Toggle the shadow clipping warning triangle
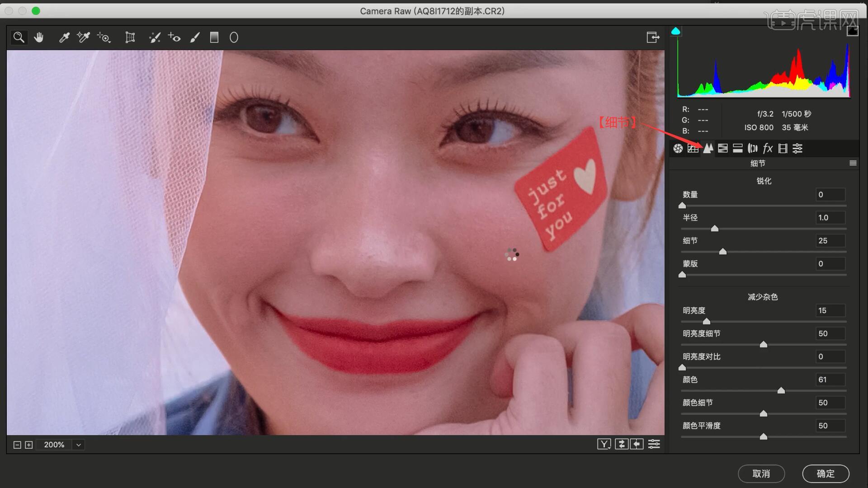This screenshot has height=488, width=868. 675,31
